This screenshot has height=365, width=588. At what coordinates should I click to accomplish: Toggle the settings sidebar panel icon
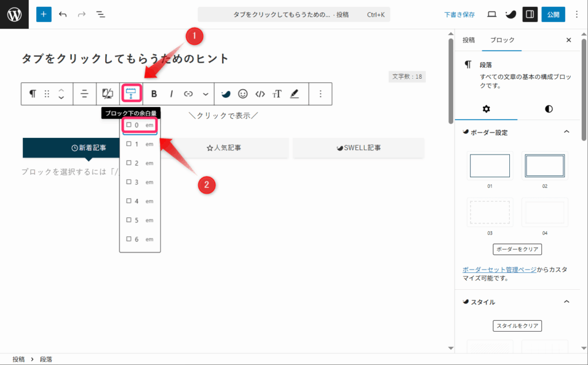click(530, 14)
